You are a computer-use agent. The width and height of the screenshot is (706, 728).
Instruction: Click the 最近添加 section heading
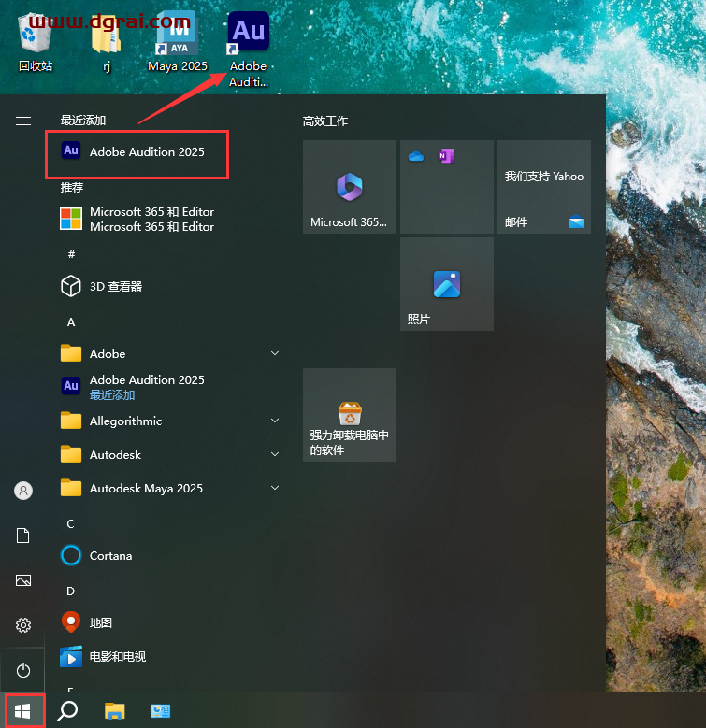83,121
